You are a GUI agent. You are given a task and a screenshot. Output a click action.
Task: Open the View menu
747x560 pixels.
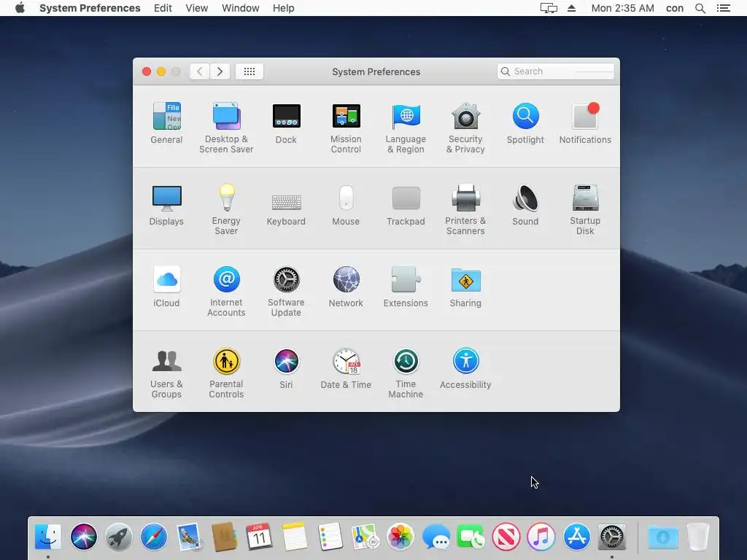(197, 8)
